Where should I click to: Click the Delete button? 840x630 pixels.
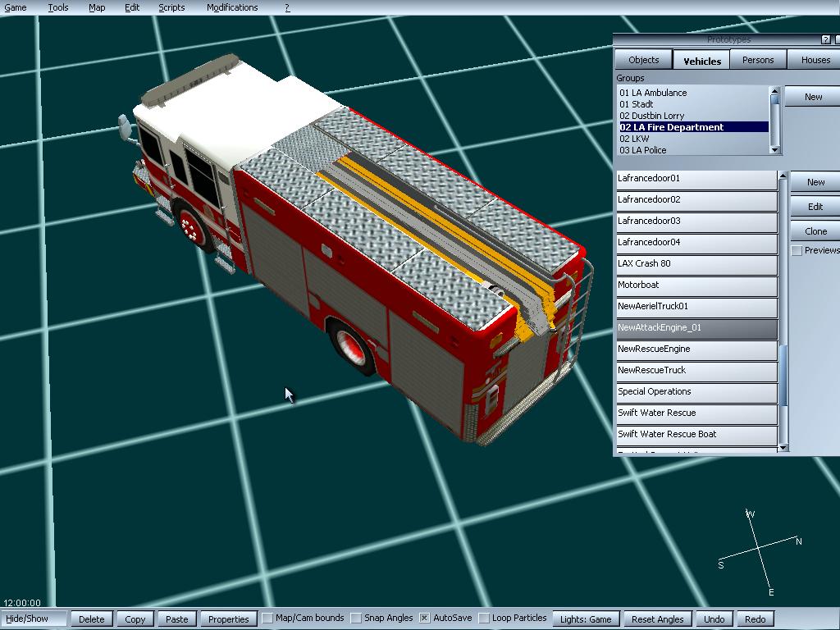pos(92,619)
